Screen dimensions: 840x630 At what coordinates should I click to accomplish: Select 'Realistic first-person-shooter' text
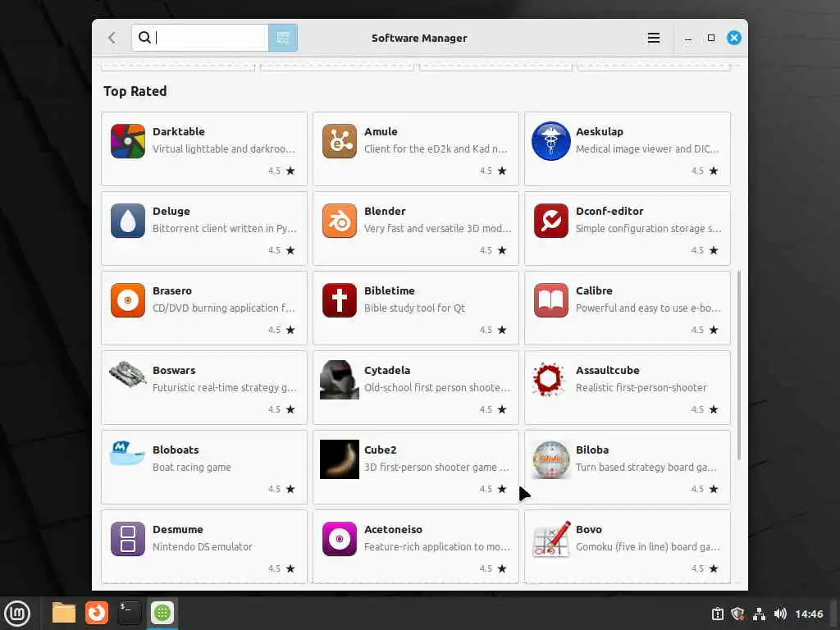641,388
